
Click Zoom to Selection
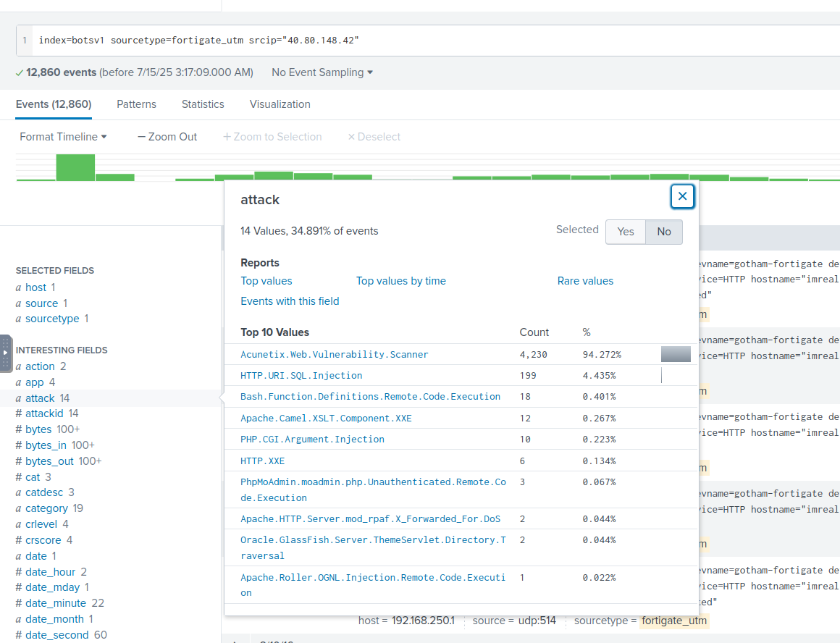(272, 137)
